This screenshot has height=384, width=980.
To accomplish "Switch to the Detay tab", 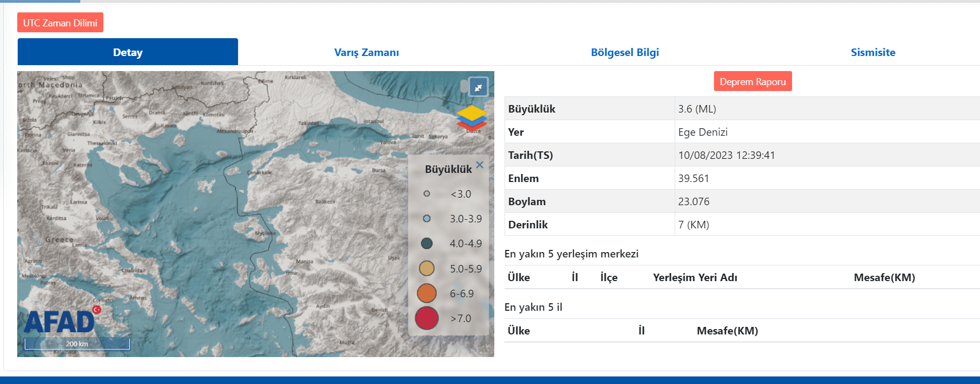I will [x=128, y=52].
